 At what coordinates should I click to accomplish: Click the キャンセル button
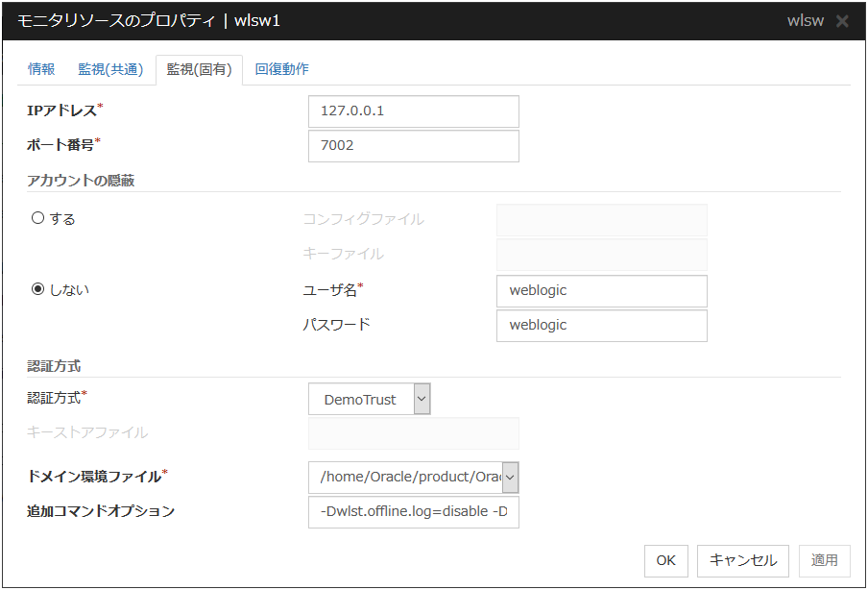tap(743, 560)
